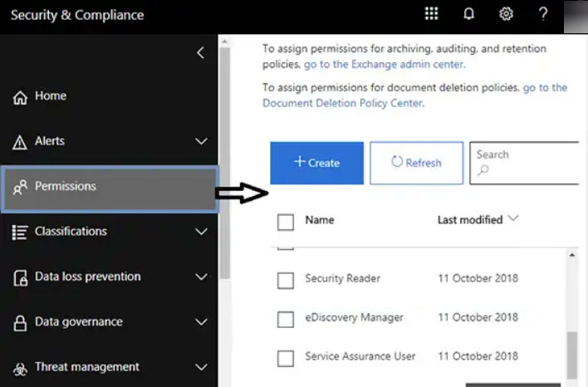
Task: Click the Last modified column header
Action: [x=470, y=220]
